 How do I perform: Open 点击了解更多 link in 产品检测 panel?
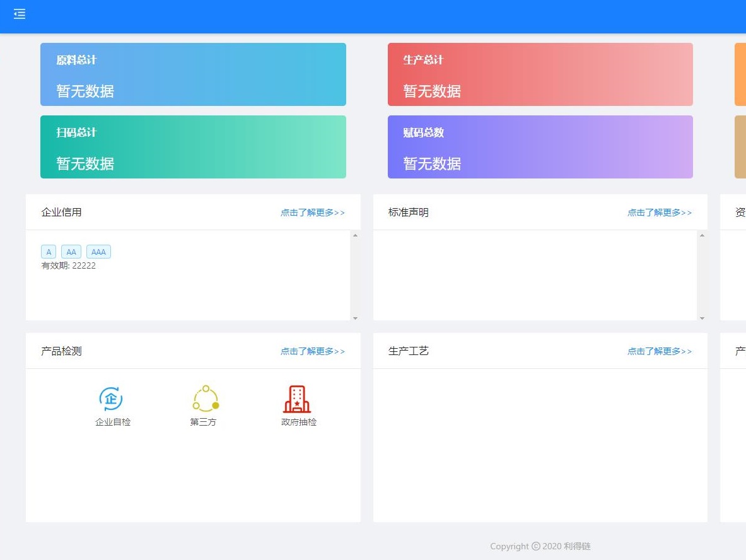click(x=312, y=351)
